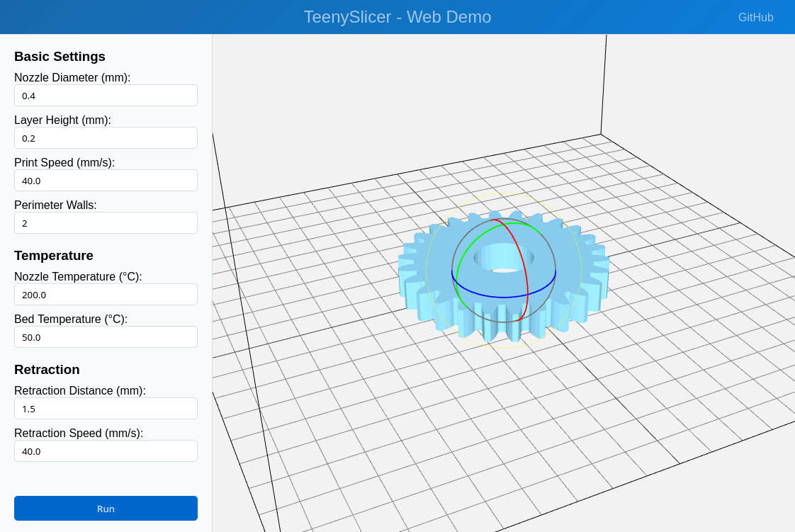Edit the Perimeter Walls value field

point(106,223)
